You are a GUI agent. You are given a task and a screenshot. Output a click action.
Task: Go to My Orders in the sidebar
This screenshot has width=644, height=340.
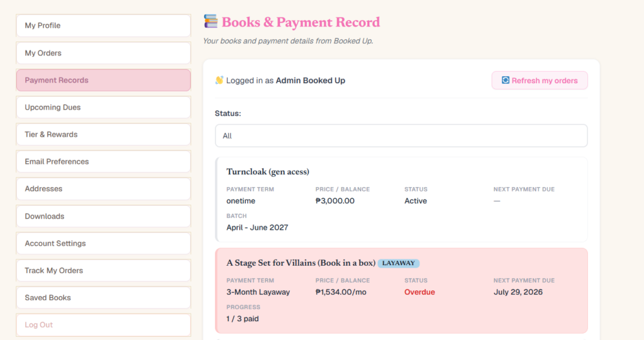[x=104, y=53]
